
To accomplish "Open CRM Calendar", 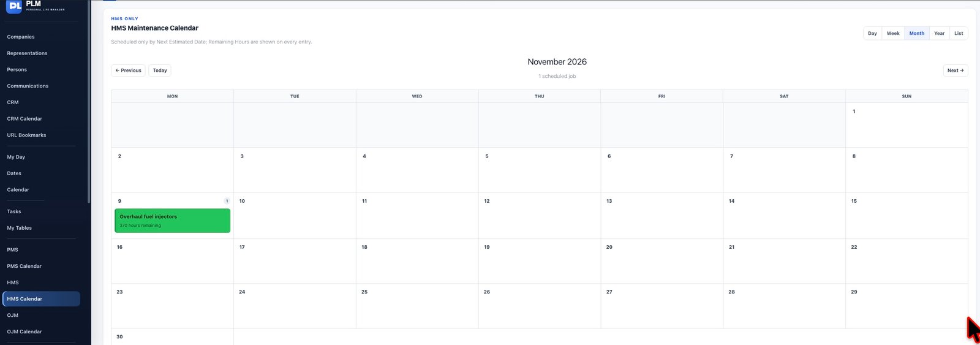I will pyautogui.click(x=24, y=119).
